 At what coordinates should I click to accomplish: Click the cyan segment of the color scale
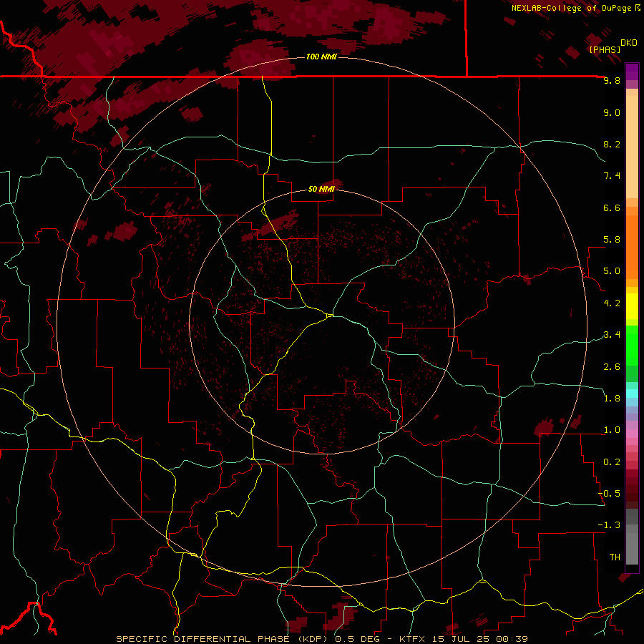(x=632, y=394)
